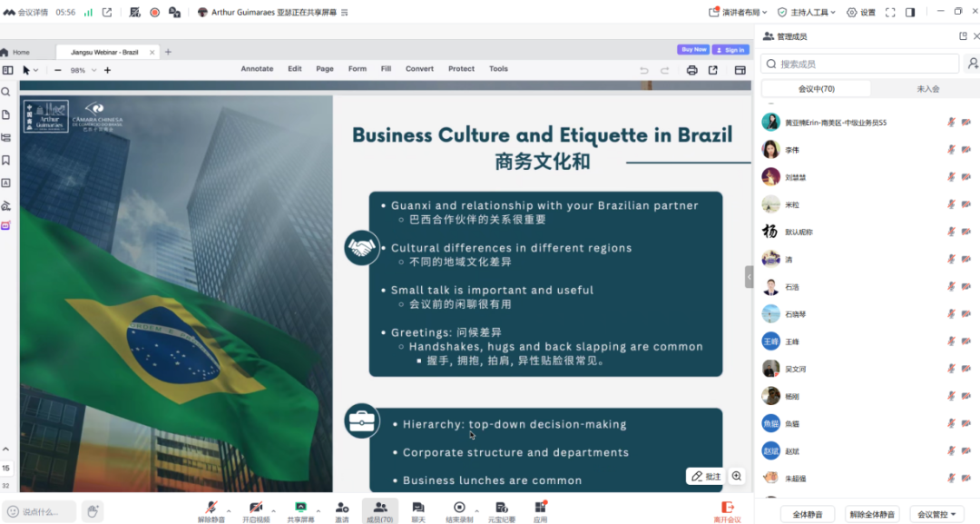This screenshot has height=524, width=980.
Task: Toggle the side panel layout icon
Action: (910, 12)
